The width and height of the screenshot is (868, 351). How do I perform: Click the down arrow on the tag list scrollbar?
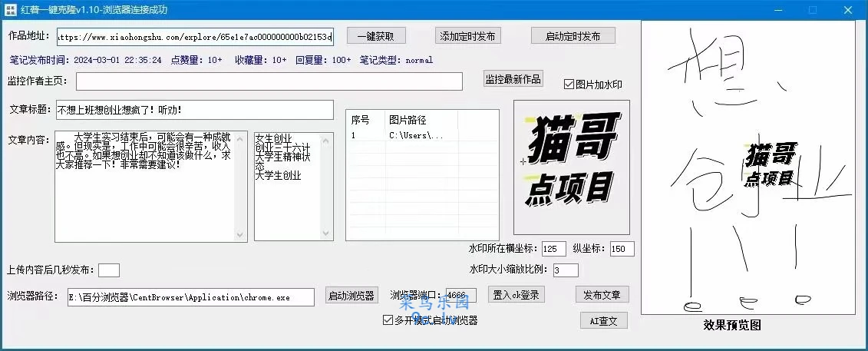pos(327,234)
